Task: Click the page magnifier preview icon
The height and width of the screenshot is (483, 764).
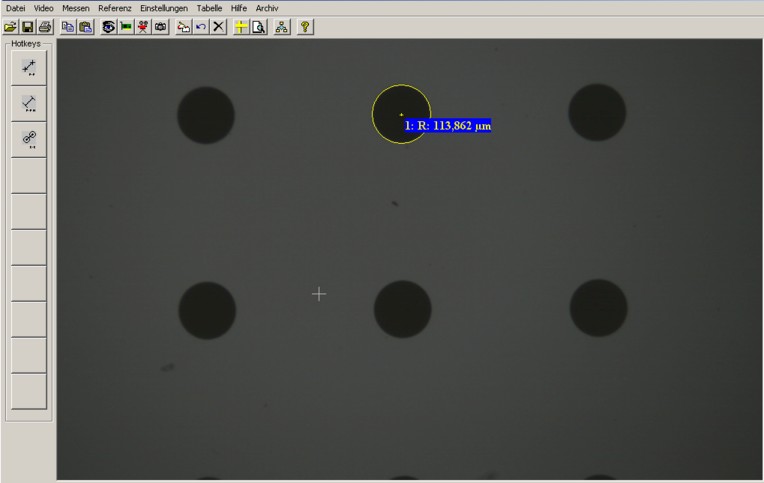Action: coord(258,27)
